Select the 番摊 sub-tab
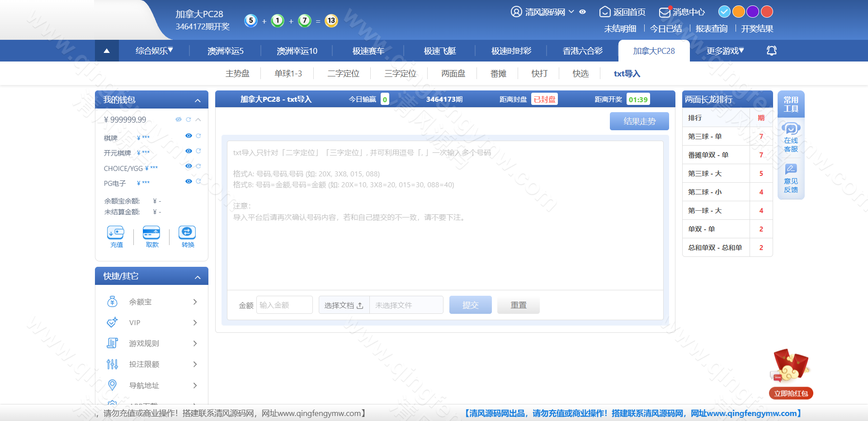Viewport: 868px width, 421px height. (498, 73)
